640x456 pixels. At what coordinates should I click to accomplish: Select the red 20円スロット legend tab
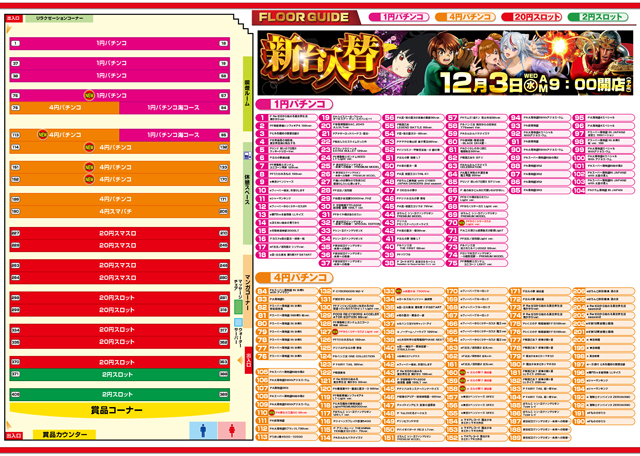click(x=530, y=17)
